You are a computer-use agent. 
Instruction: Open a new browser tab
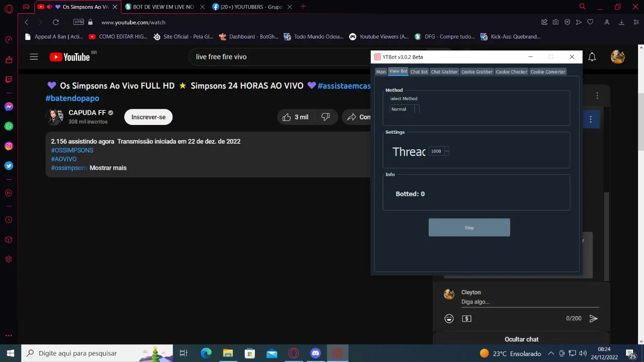(x=303, y=6)
